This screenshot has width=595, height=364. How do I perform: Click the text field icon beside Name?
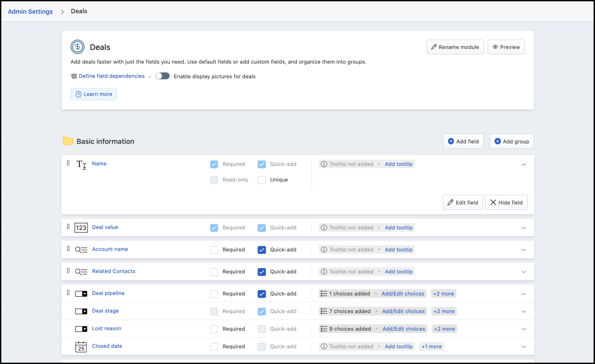(81, 165)
